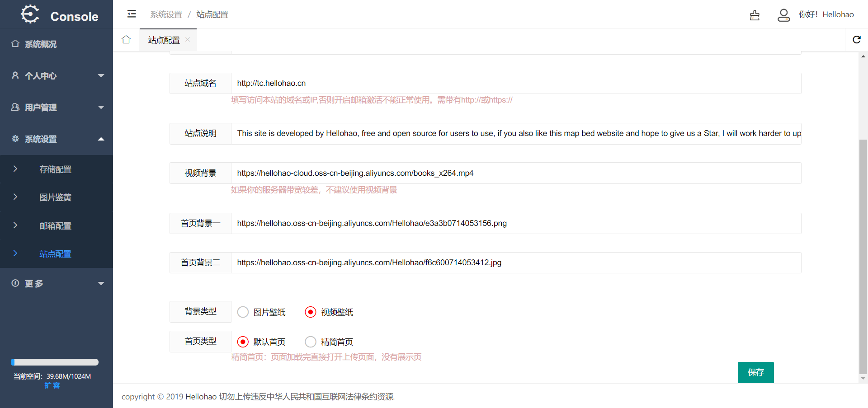This screenshot has height=408, width=868.
Task: Close the 站点配置 tab with X
Action: click(188, 40)
